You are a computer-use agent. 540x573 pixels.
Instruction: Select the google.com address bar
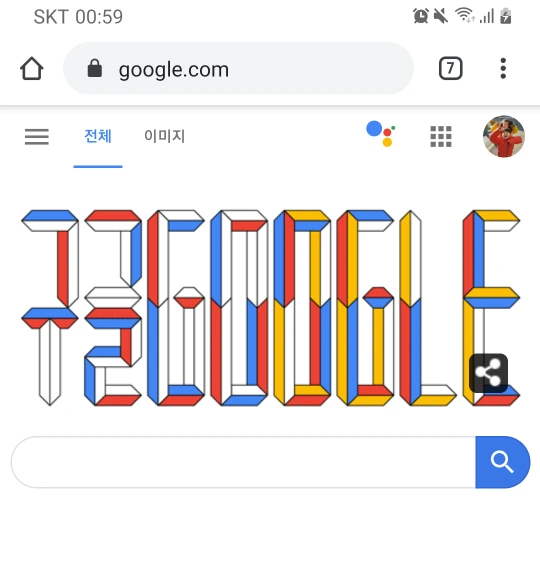[238, 68]
